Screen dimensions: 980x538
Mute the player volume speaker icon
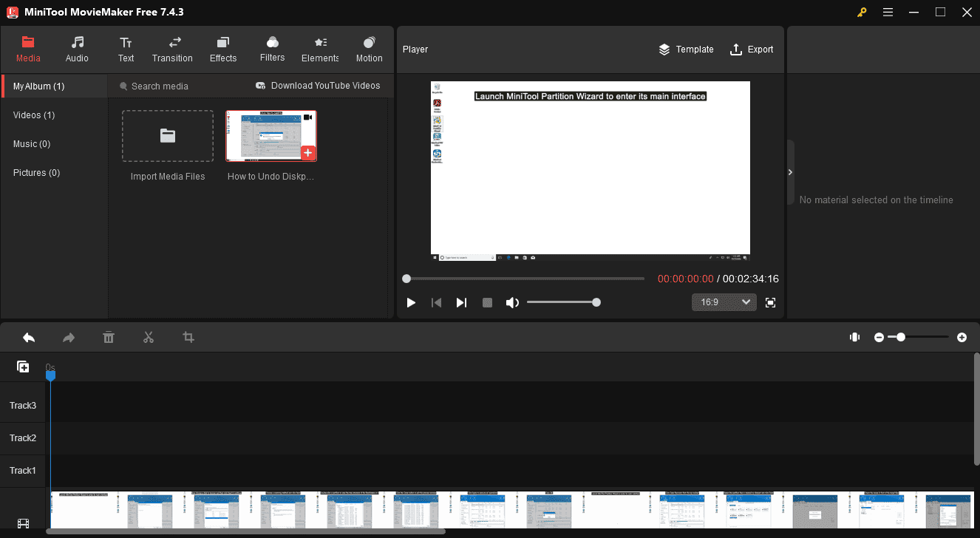[512, 302]
